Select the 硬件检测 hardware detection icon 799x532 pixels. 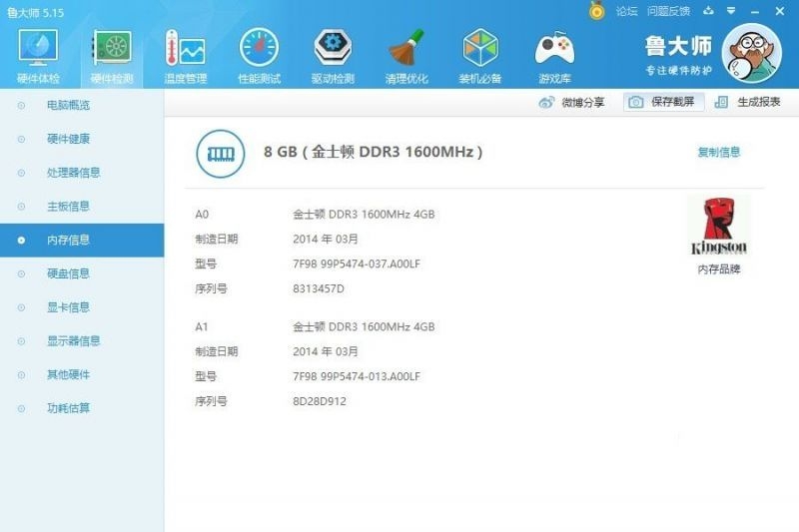[112, 56]
